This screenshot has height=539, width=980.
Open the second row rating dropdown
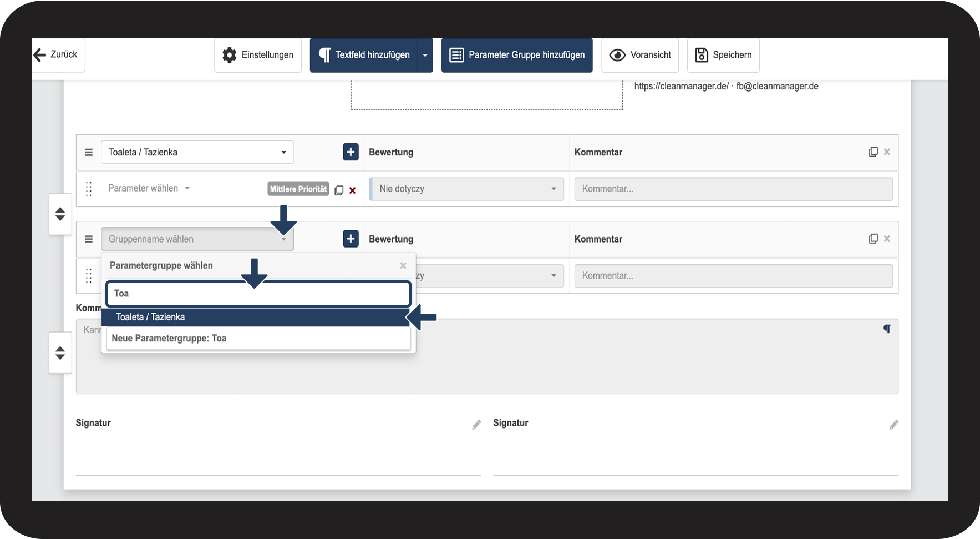coord(490,276)
